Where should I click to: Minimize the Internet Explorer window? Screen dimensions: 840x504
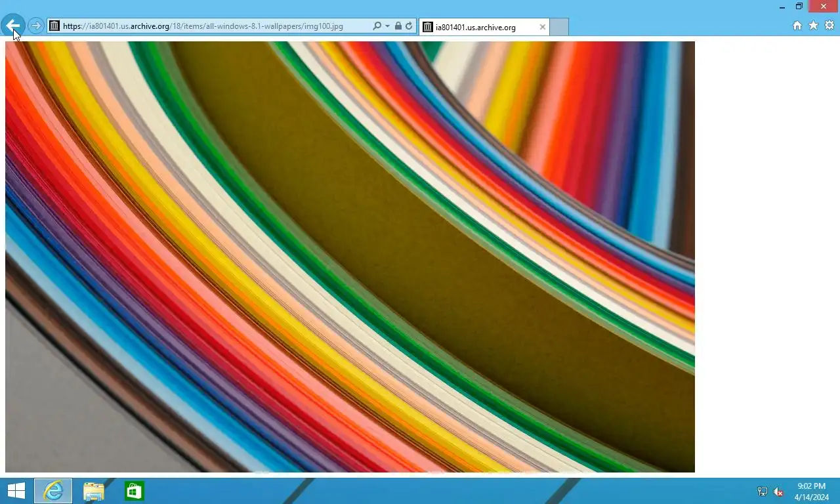pyautogui.click(x=782, y=6)
